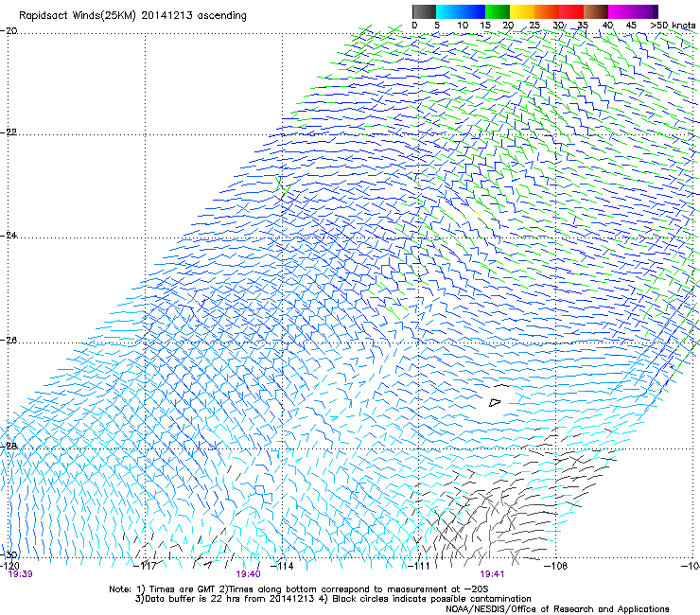Click the legend label '25'
Viewport: 700px width, 615px height.
coord(534,26)
